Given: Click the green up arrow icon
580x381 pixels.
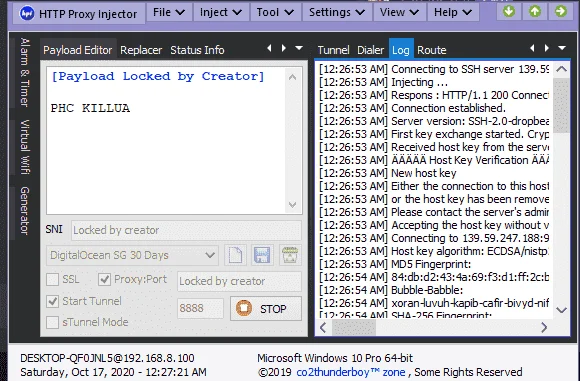Looking at the screenshot, I should tap(535, 11).
